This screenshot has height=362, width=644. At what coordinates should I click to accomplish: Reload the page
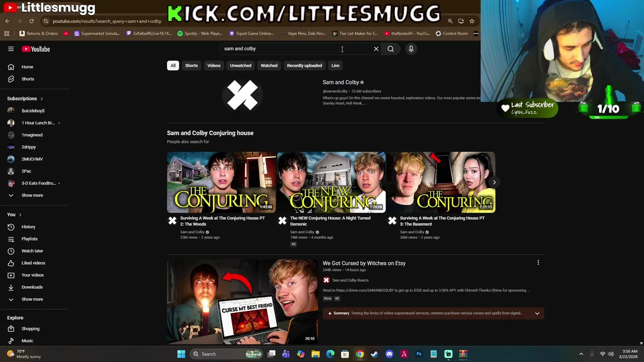(x=31, y=21)
